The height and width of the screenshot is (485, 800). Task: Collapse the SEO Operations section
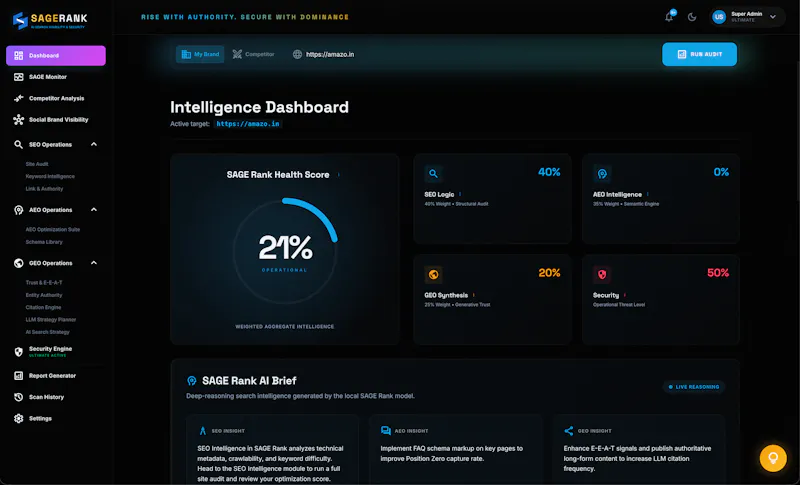[94, 144]
